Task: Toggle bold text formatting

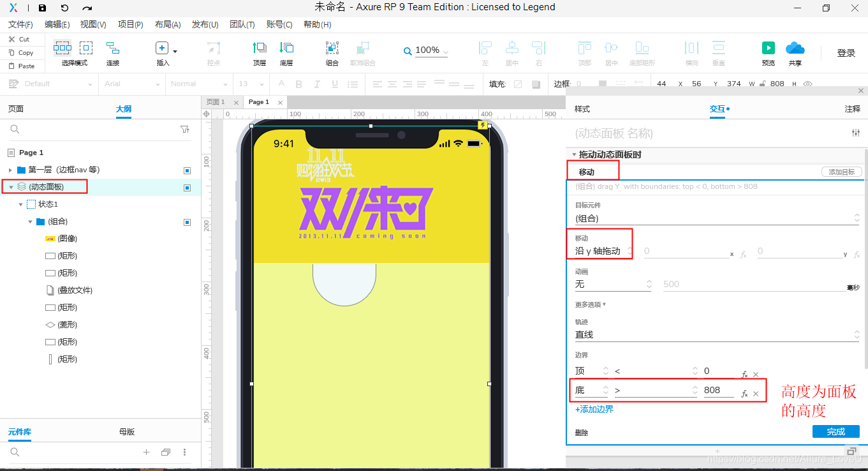Action: tap(298, 84)
